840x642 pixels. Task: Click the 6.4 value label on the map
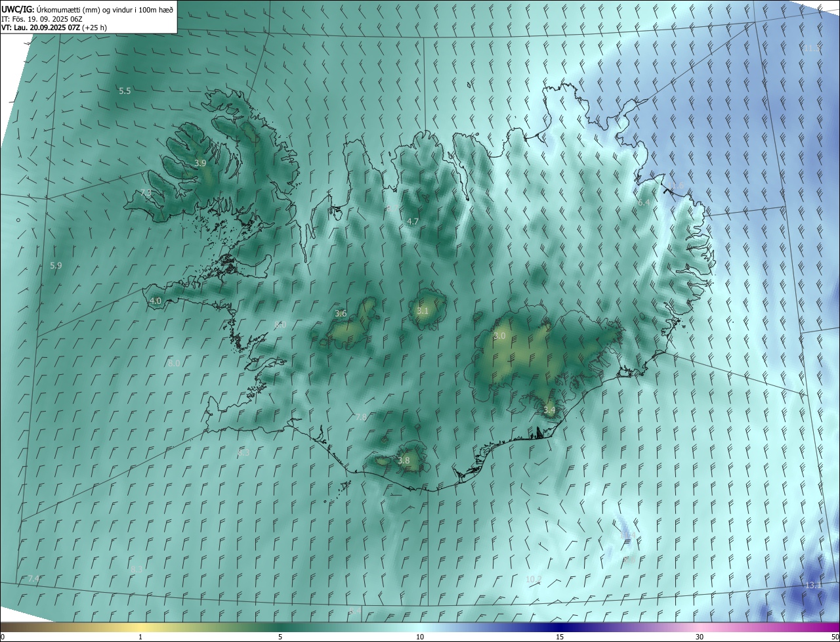(644, 203)
